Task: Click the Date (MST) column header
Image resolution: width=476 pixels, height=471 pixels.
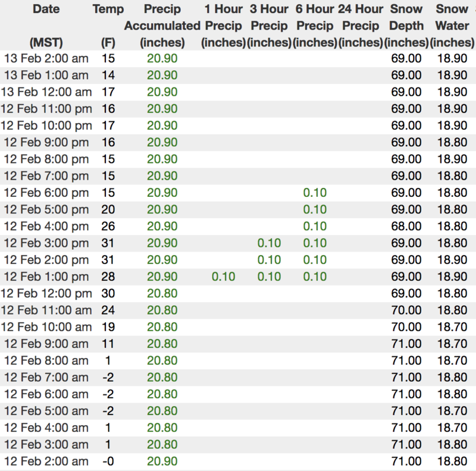Action: (x=46, y=26)
